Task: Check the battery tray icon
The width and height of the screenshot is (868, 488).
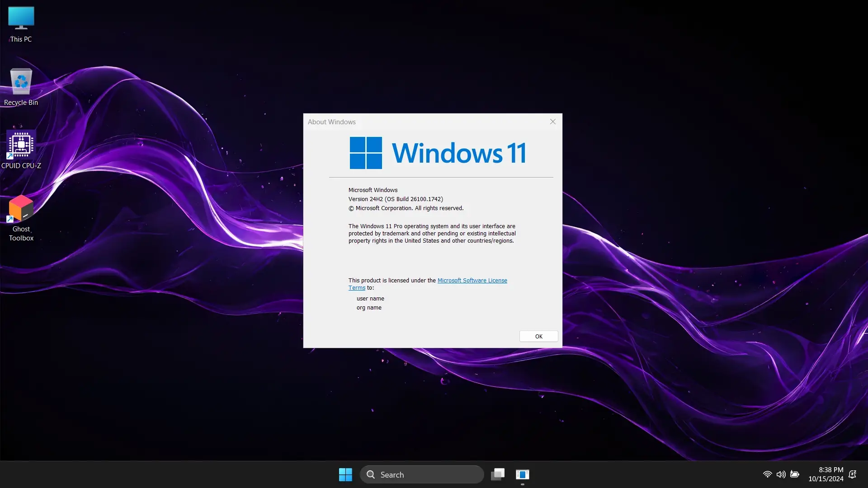Action: [x=795, y=474]
